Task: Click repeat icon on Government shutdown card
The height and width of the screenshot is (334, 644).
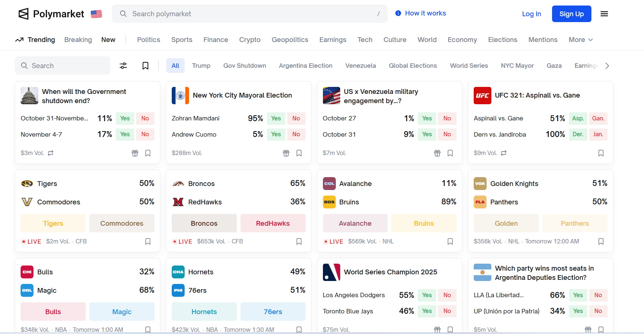Action: tap(51, 153)
